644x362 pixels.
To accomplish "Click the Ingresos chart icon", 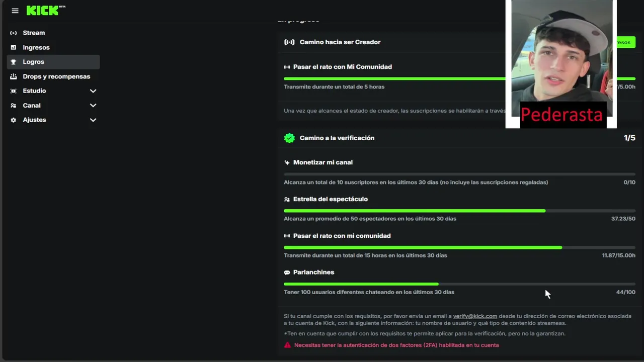I will (14, 47).
